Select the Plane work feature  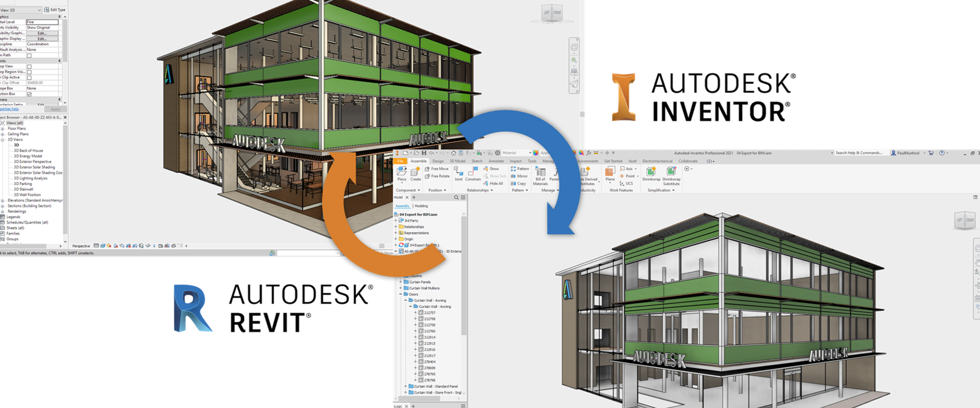[x=610, y=172]
